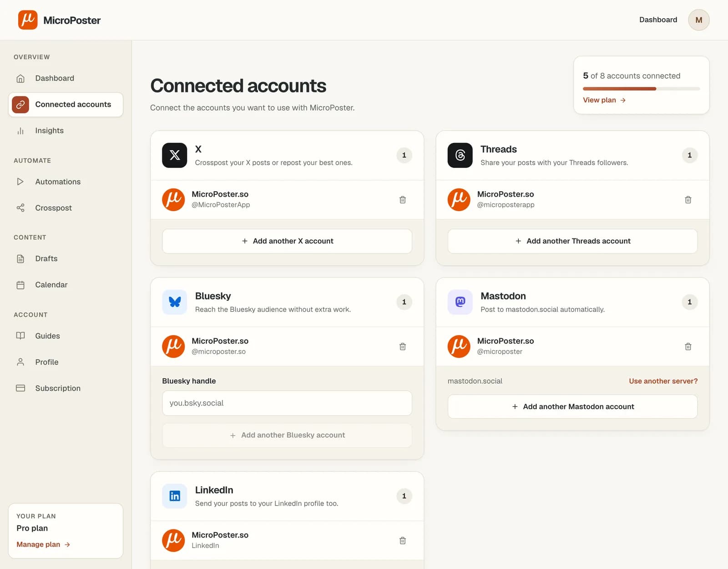
Task: Click Dashboard link in top header
Action: tap(658, 20)
